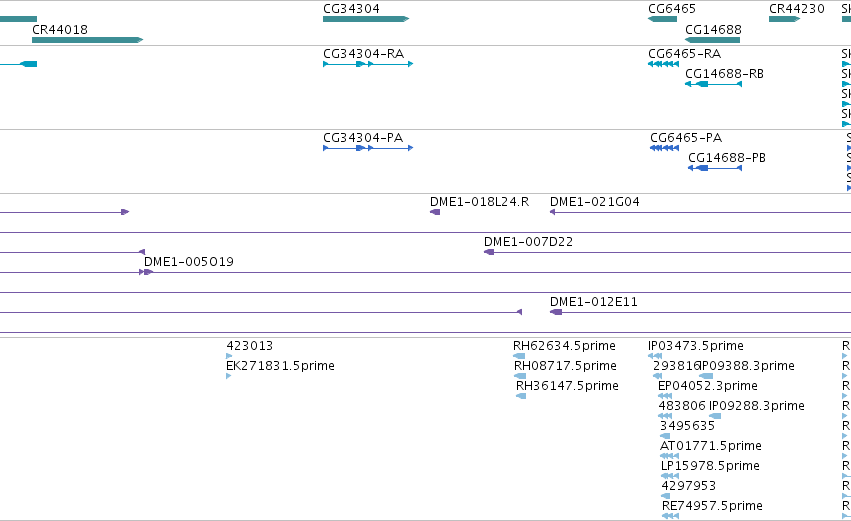Screen dimensions: 851x521
Task: Select the RE74957.5prime EST label
Action: coord(712,506)
